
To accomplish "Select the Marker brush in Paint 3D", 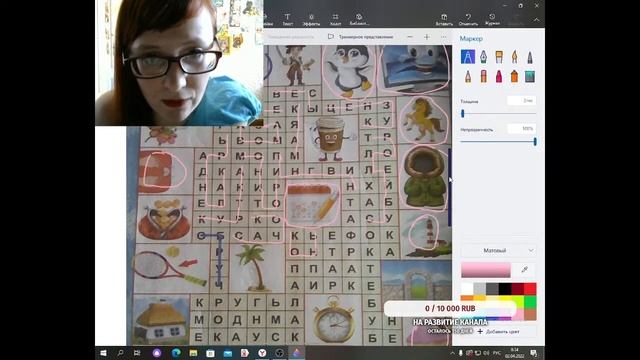I will (467, 56).
